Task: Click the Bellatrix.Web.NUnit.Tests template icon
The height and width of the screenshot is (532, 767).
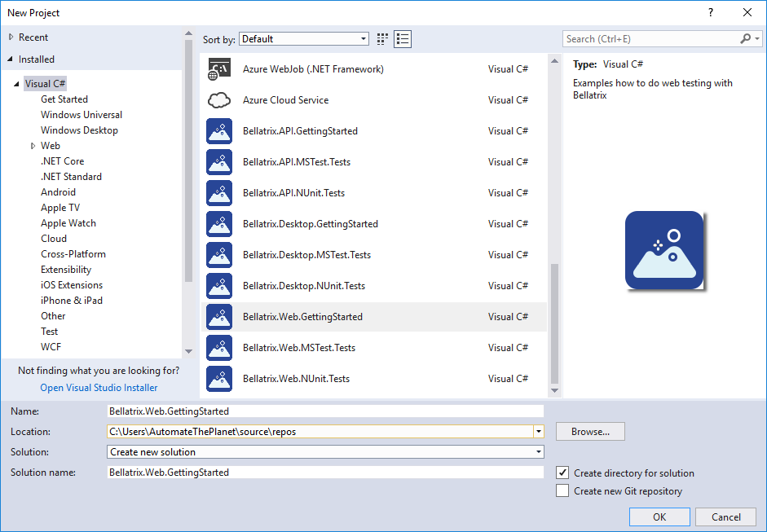Action: (x=219, y=379)
